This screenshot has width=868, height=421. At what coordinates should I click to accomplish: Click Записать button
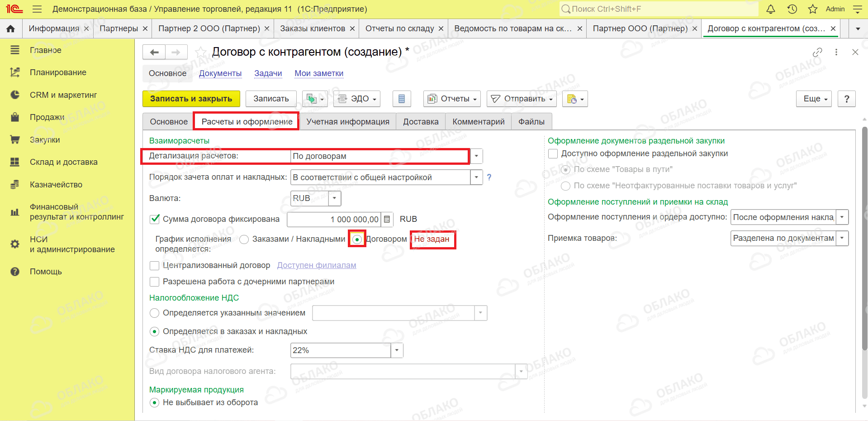(271, 99)
